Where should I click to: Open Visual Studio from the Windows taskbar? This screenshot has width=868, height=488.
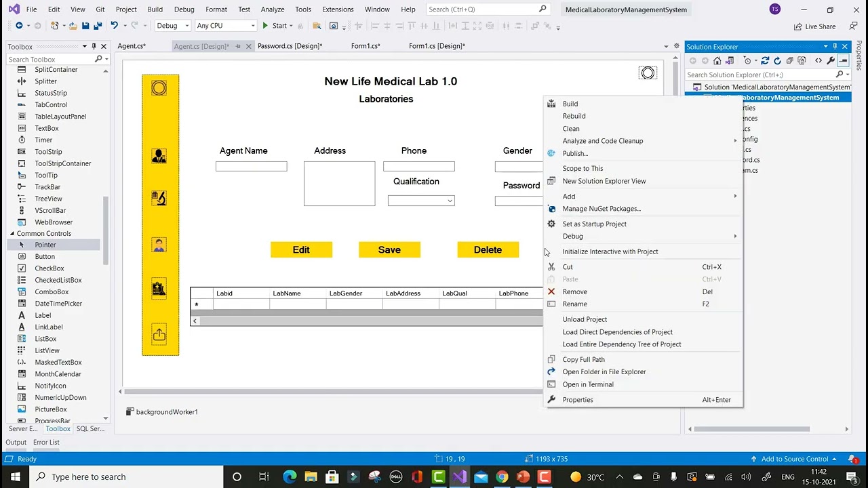[x=460, y=476]
